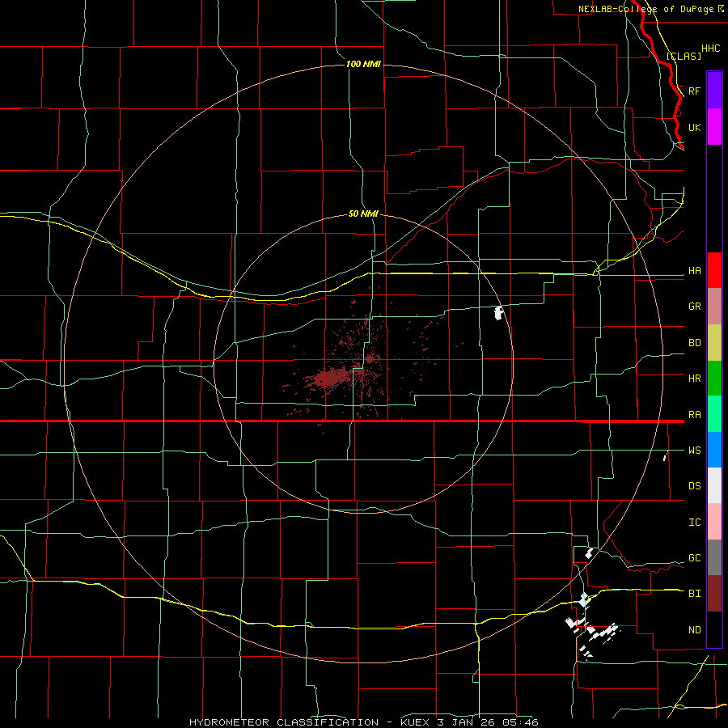The image size is (728, 728).
Task: Click the WS blue color swatch
Action: [714, 450]
